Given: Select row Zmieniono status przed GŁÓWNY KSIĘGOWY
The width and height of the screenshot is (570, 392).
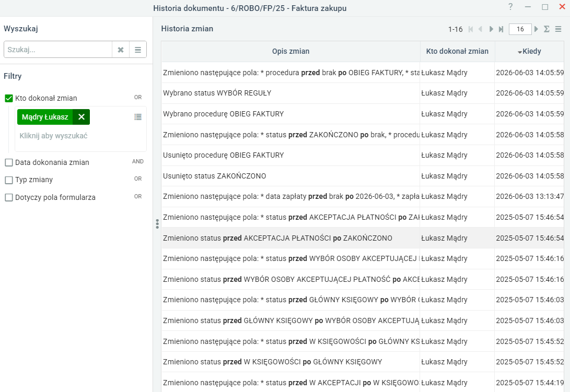Looking at the screenshot, I should point(363,320).
